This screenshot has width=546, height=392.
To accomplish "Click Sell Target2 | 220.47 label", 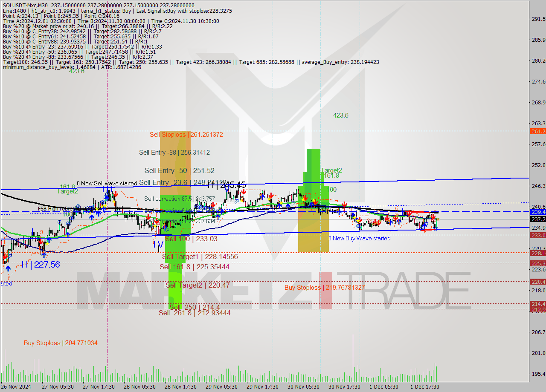I will (x=197, y=285).
